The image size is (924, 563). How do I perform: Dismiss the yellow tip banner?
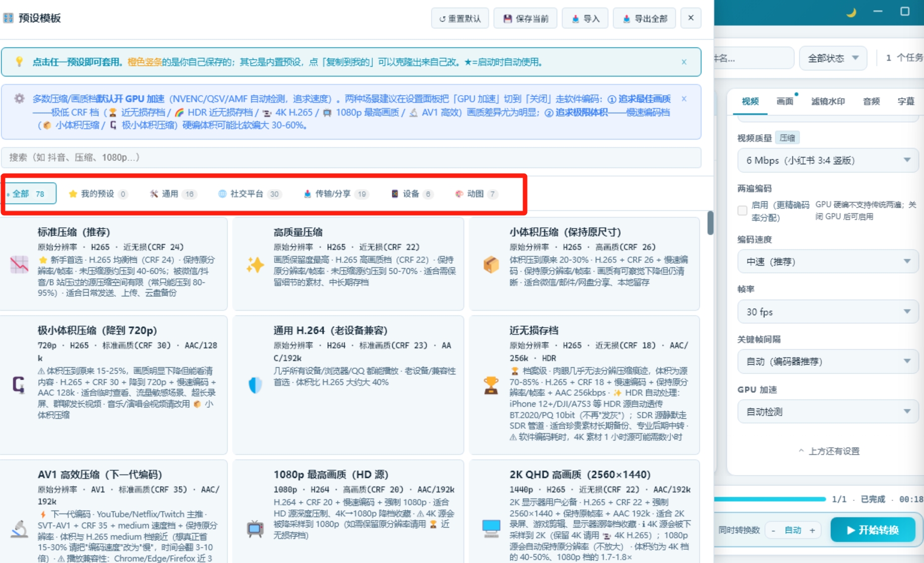tap(684, 62)
